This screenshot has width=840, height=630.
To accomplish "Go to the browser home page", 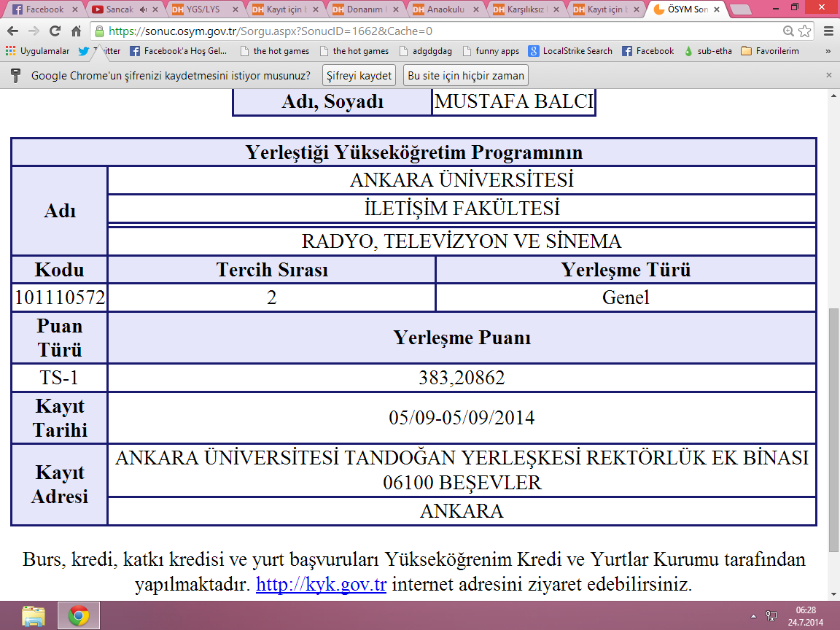I will point(76,31).
